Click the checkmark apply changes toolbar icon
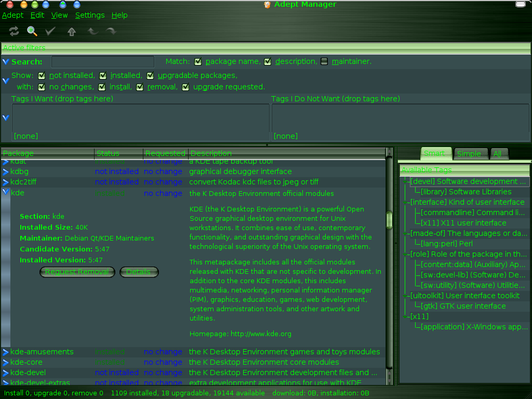The height and width of the screenshot is (399, 532). tap(50, 31)
